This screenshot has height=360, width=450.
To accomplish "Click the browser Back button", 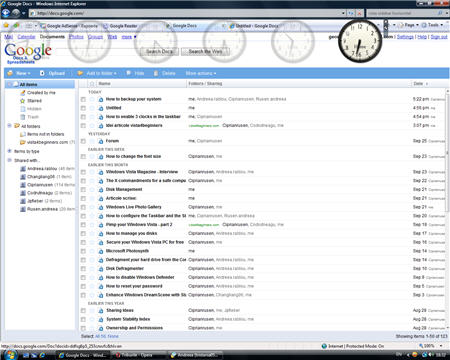I will click(6, 13).
